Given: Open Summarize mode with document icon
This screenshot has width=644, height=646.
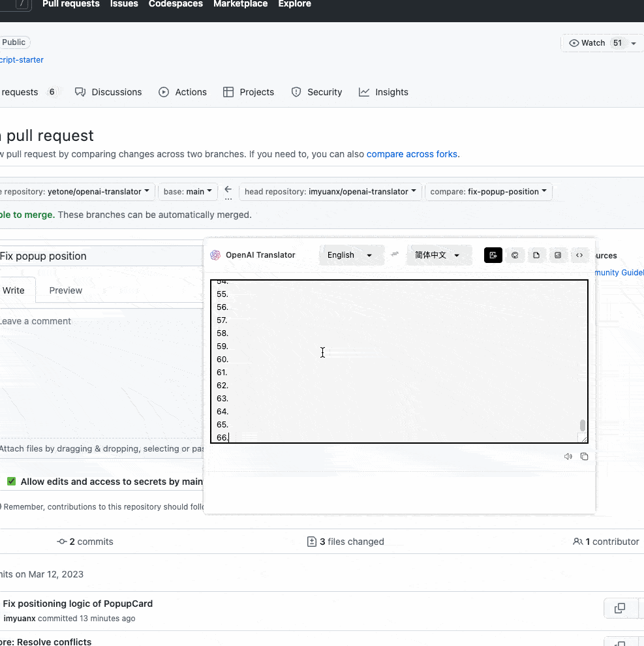Looking at the screenshot, I should click(536, 255).
